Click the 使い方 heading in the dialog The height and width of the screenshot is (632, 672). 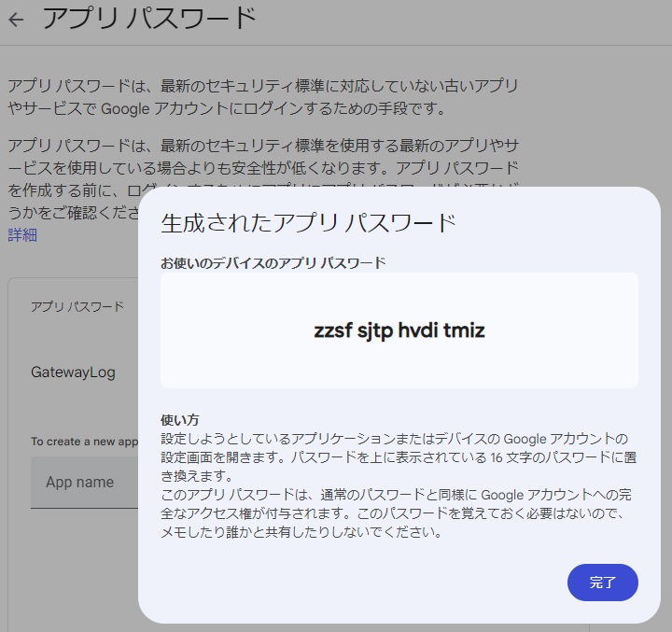pos(180,420)
